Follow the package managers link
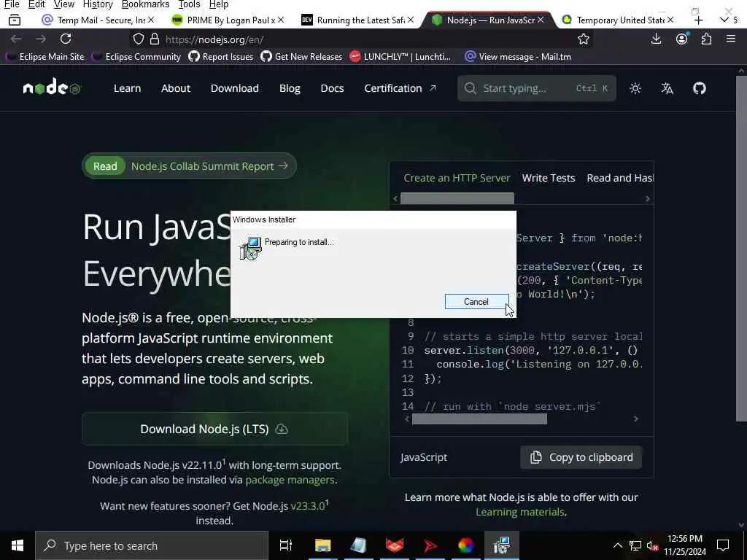The width and height of the screenshot is (747, 560). (290, 480)
